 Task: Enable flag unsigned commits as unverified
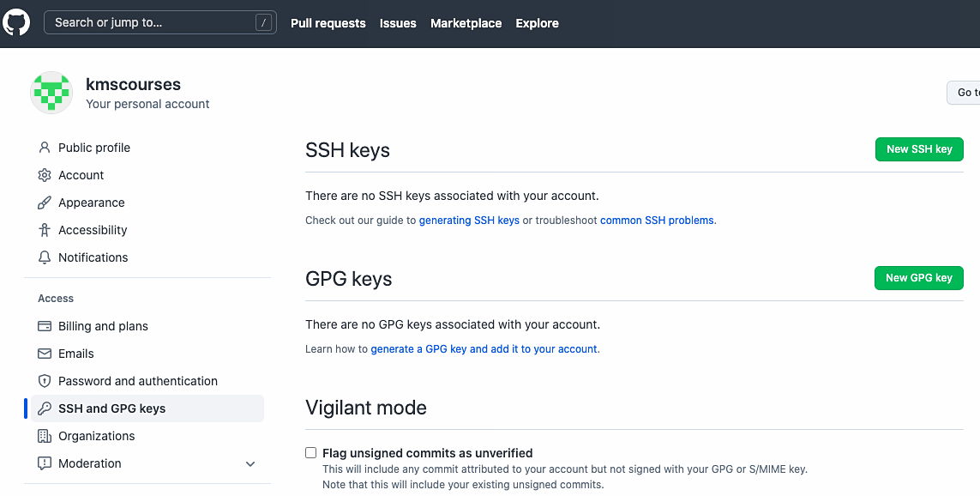coord(310,452)
